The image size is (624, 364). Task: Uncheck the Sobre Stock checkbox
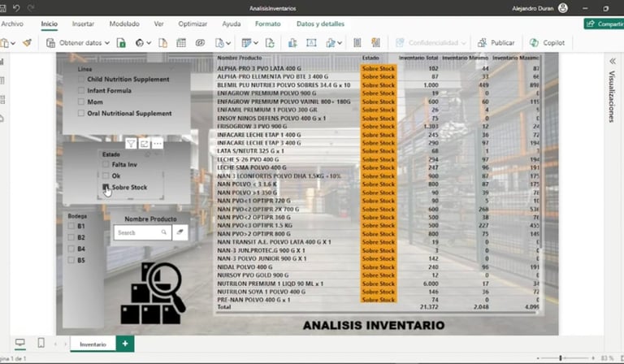tap(106, 187)
